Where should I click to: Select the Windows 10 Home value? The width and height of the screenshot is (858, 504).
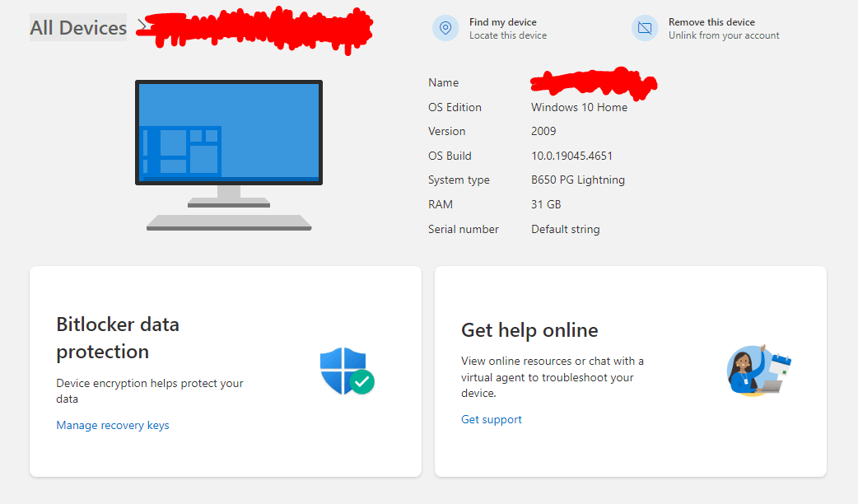pyautogui.click(x=579, y=107)
